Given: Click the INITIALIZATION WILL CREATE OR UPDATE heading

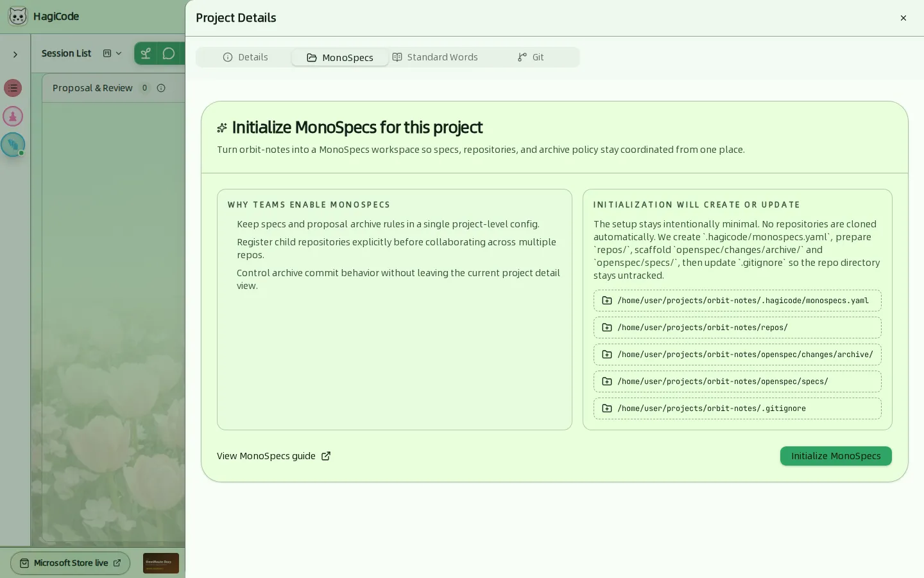Looking at the screenshot, I should 697,205.
